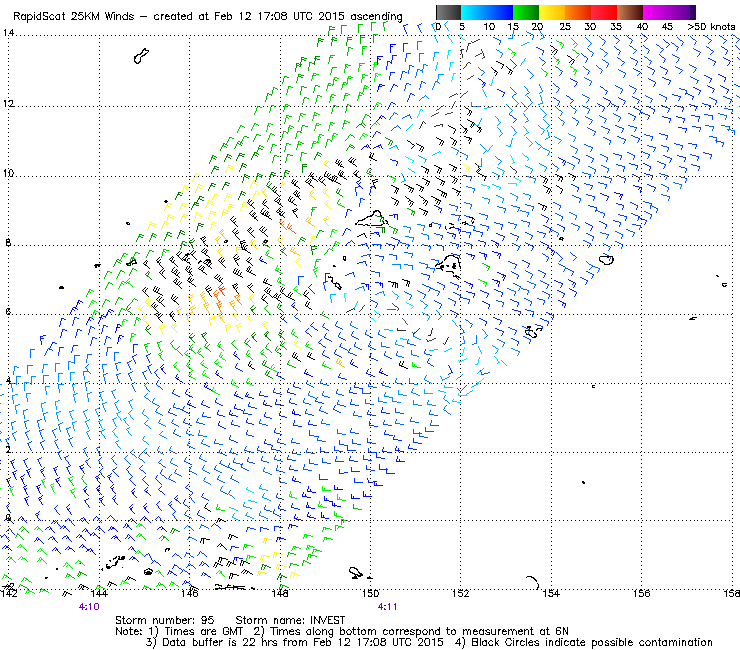Click the longitude label '154'

tap(551, 593)
